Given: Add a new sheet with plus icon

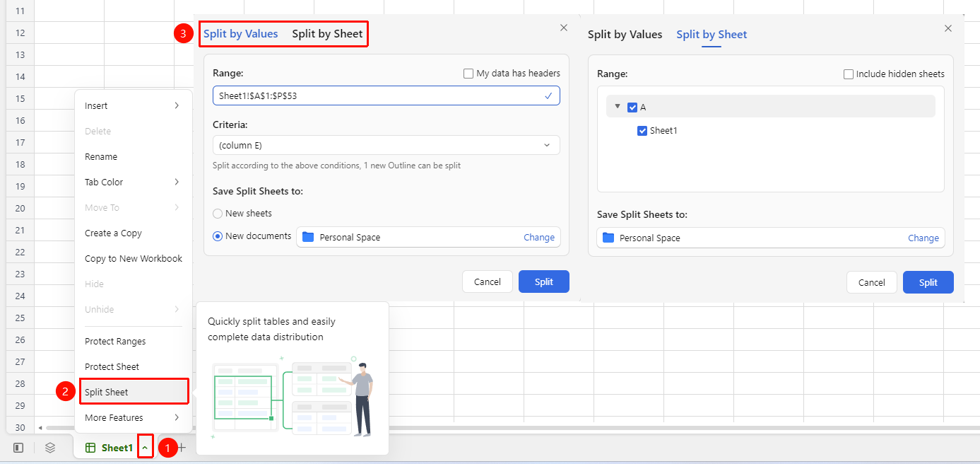Looking at the screenshot, I should [x=182, y=448].
